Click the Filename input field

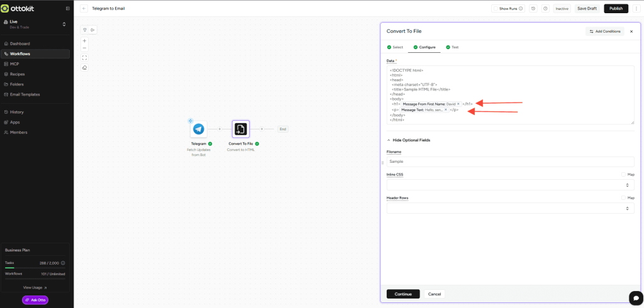(510, 162)
